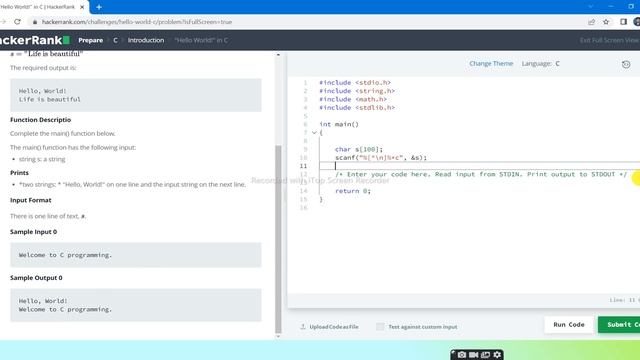
Task: Click the lock icon beside the URL
Action: (x=35, y=22)
